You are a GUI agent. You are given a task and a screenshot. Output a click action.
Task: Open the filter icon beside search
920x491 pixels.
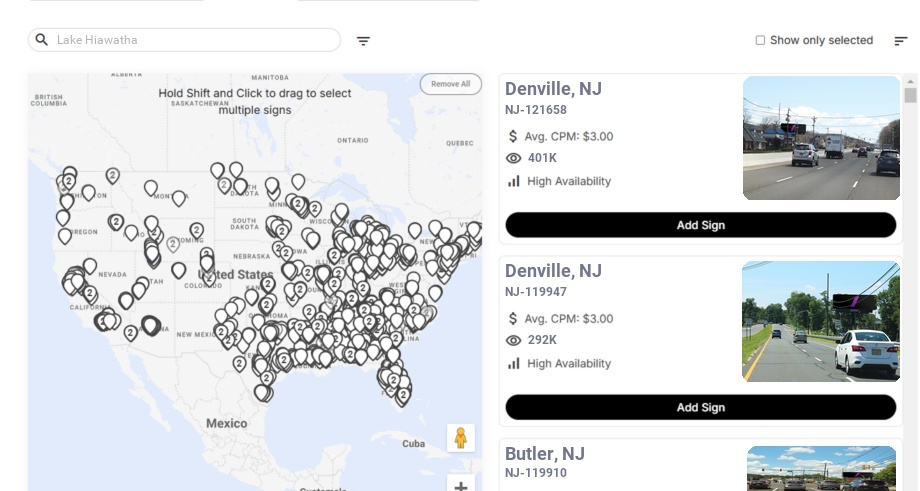tap(363, 41)
